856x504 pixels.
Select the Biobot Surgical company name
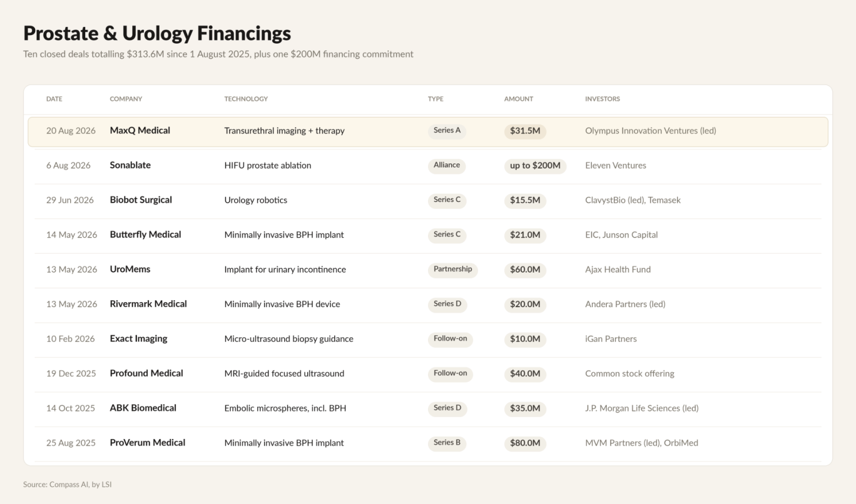coord(141,200)
